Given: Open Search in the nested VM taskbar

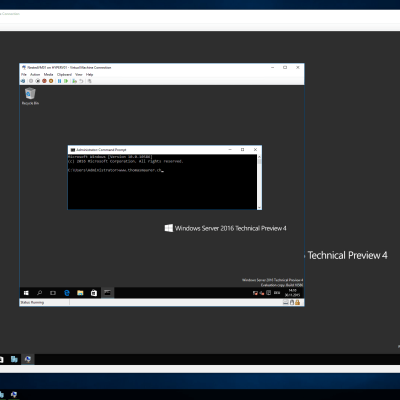Looking at the screenshot, I should tap(40, 293).
